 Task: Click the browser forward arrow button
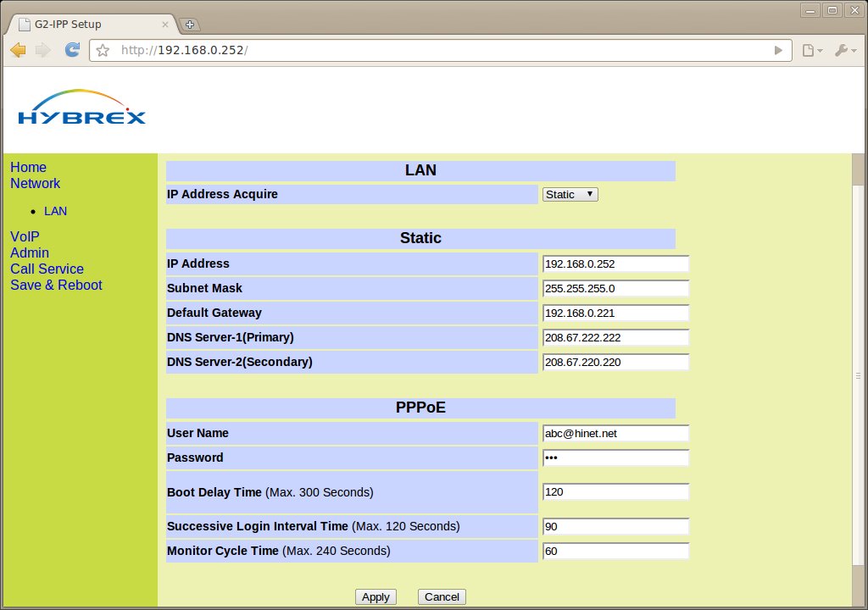[x=43, y=51]
